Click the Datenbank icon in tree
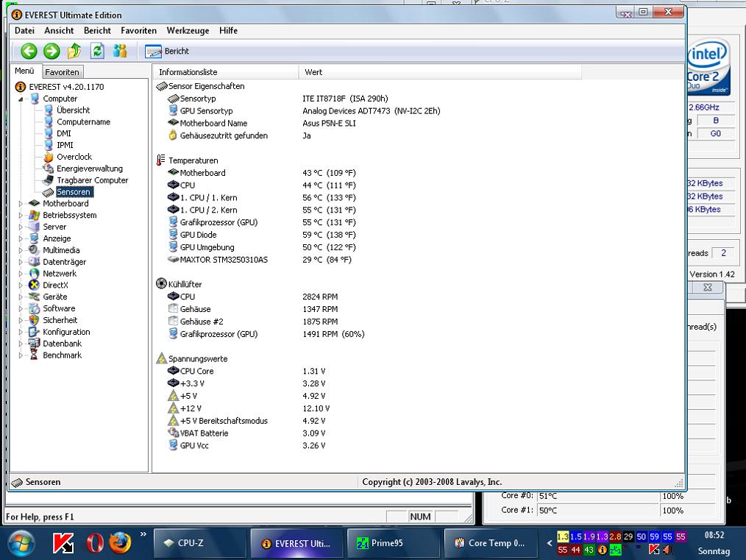 [34, 344]
